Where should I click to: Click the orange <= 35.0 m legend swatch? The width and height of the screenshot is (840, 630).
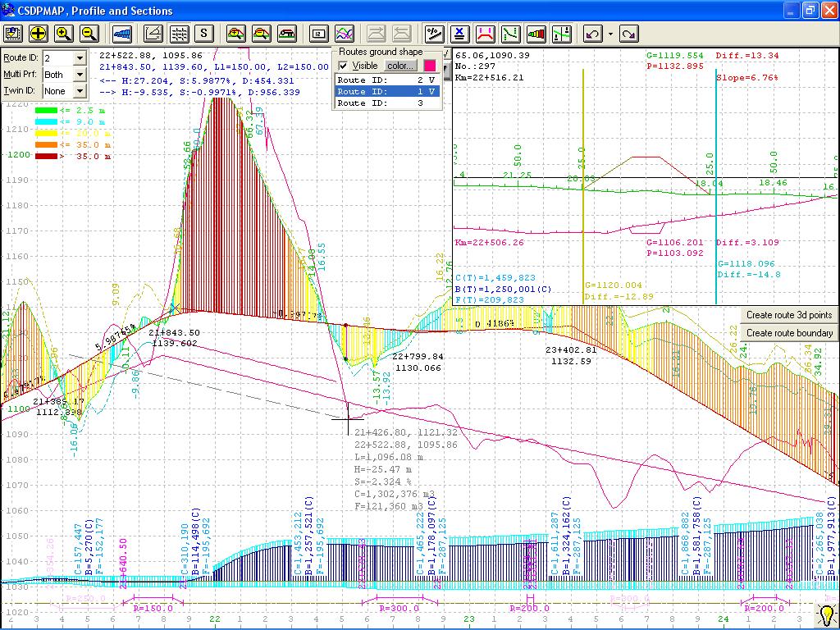pyautogui.click(x=46, y=144)
